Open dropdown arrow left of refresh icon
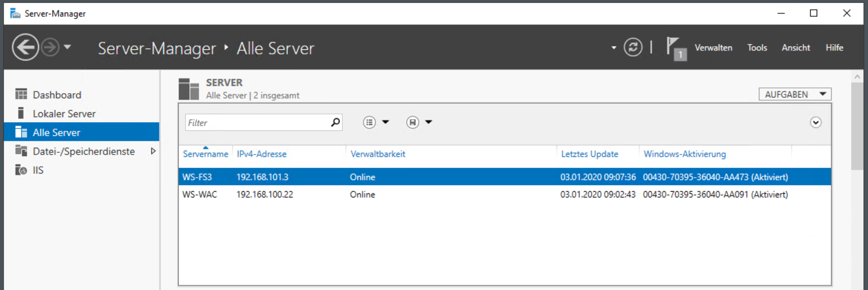Viewport: 868px width, 290px height. (x=614, y=48)
